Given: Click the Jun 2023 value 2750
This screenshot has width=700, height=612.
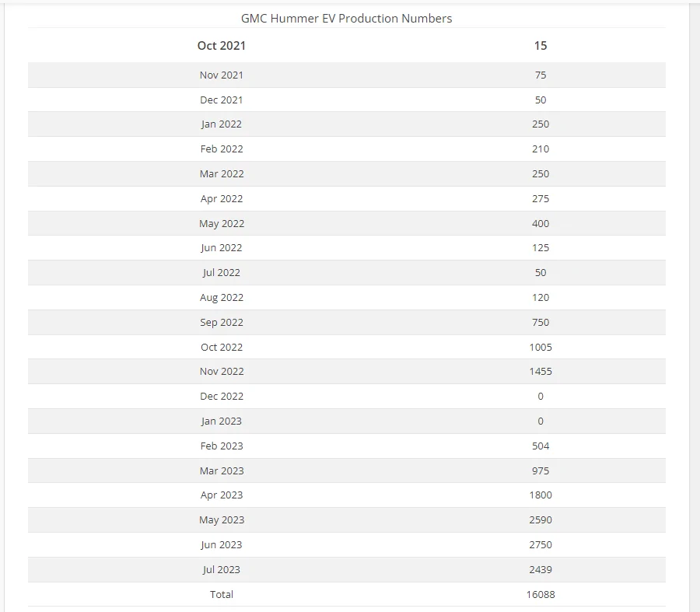Looking at the screenshot, I should coord(541,545).
